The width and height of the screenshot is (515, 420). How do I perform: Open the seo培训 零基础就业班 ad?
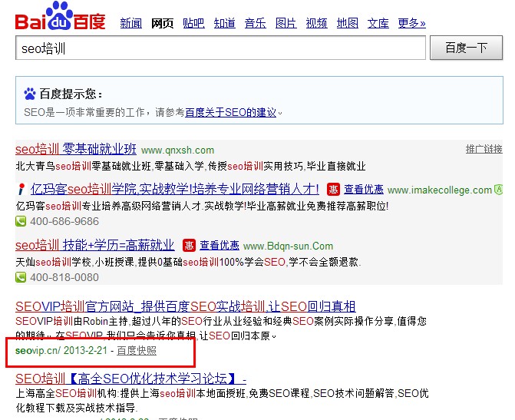(x=76, y=149)
